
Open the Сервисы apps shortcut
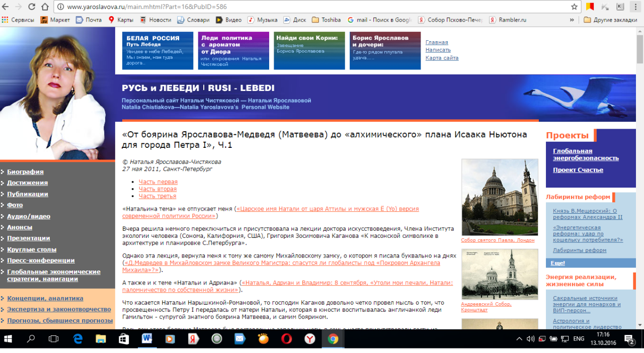pyautogui.click(x=18, y=20)
